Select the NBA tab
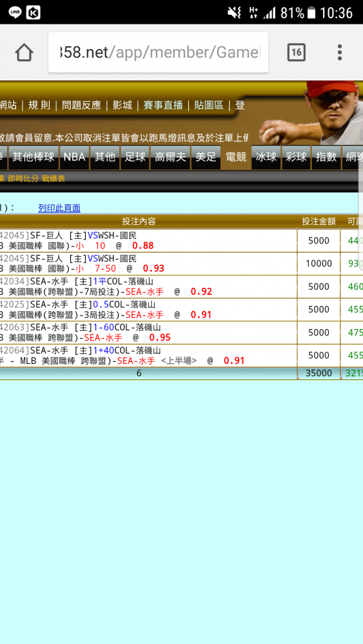This screenshot has height=644, width=363. 74,157
